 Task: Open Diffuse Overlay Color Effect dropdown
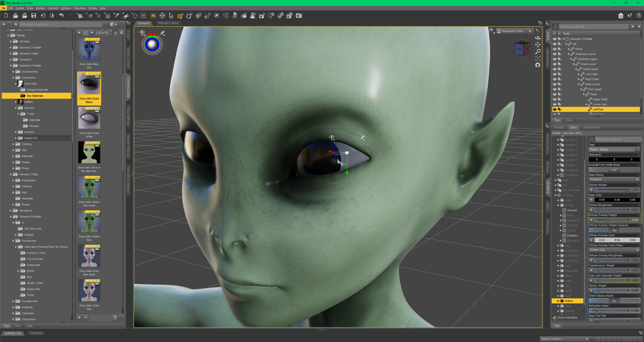pos(614,250)
